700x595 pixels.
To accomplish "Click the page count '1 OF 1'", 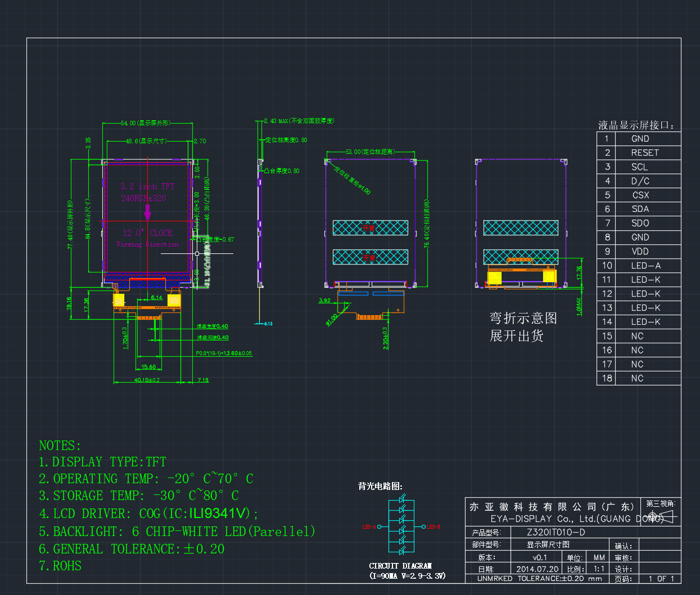I will (661, 579).
